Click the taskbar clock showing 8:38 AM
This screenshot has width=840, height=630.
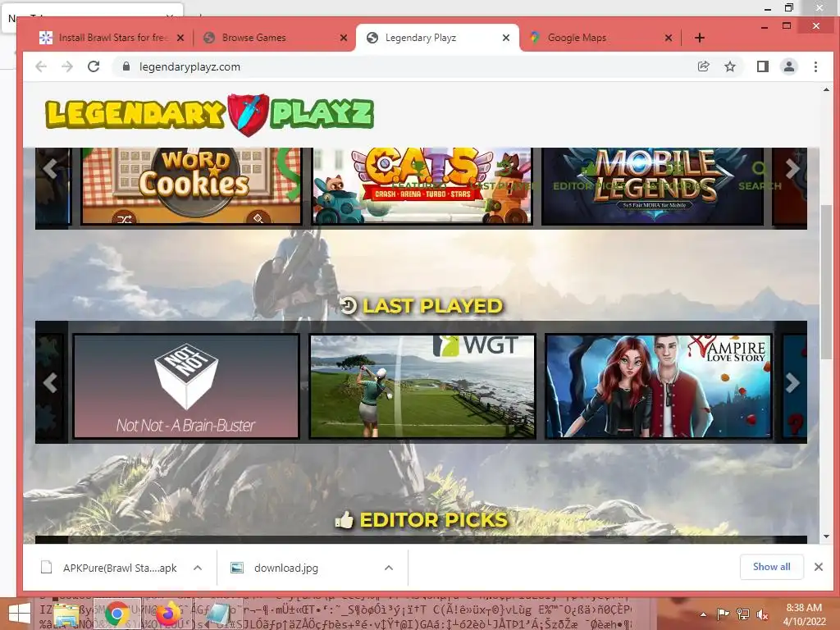[804, 614]
